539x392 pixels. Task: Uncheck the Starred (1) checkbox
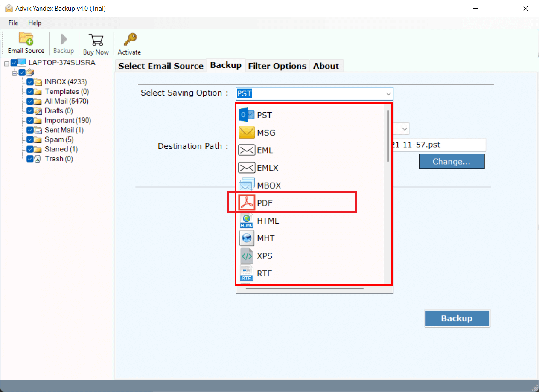tap(30, 149)
